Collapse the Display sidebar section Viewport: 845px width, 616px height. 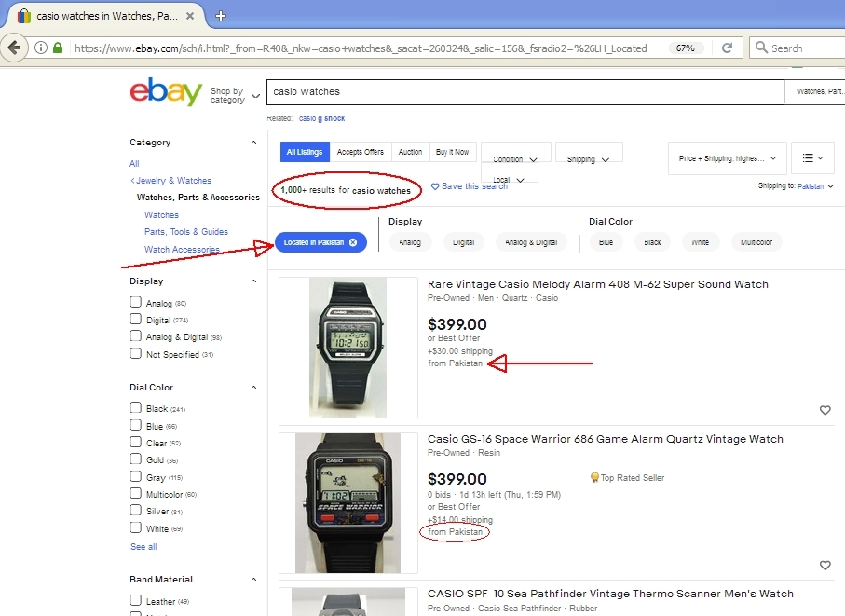point(253,281)
